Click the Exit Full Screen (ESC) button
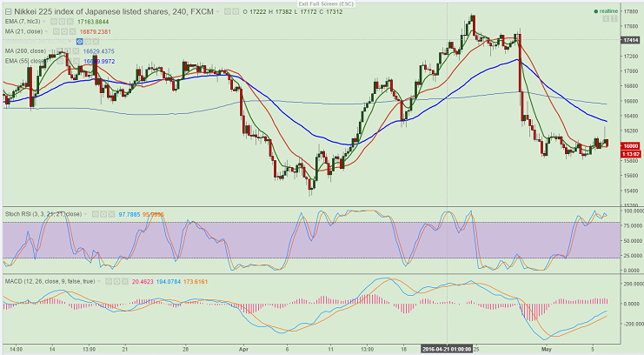Image resolution: width=644 pixels, height=355 pixels. 326,3
